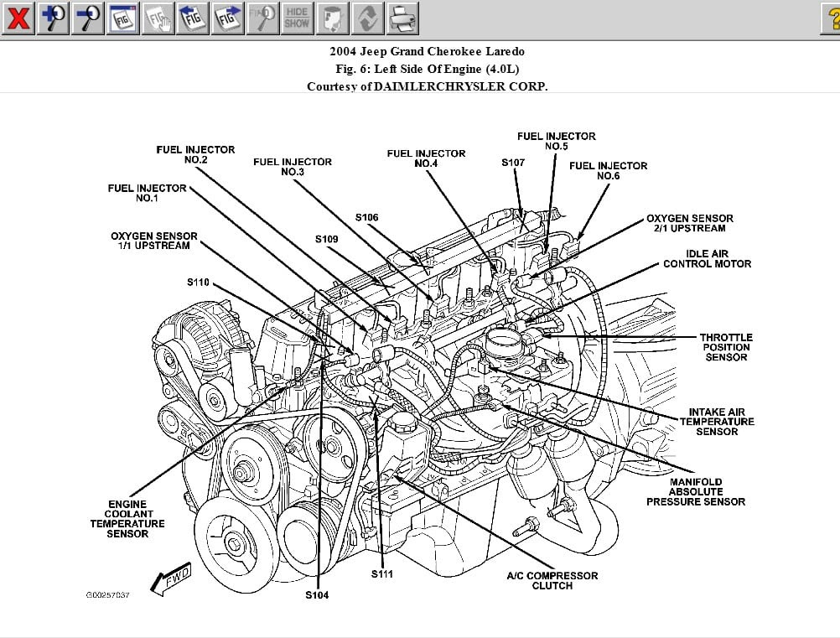Click the 'S106' splice label
The height and width of the screenshot is (638, 840).
[366, 217]
